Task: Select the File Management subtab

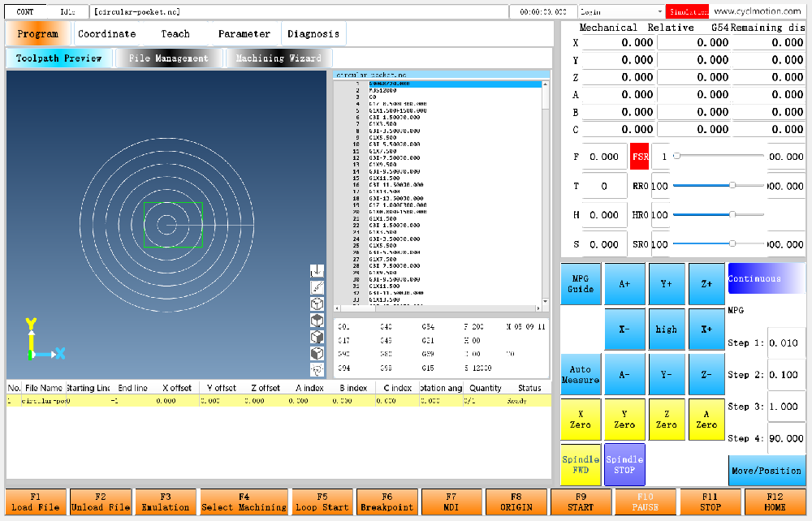Action: 169,58
